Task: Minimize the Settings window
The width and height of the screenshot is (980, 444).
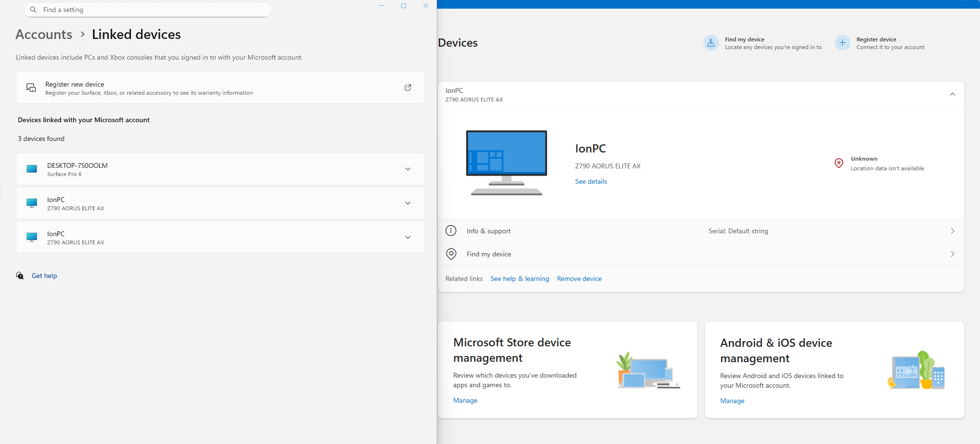Action: click(381, 6)
